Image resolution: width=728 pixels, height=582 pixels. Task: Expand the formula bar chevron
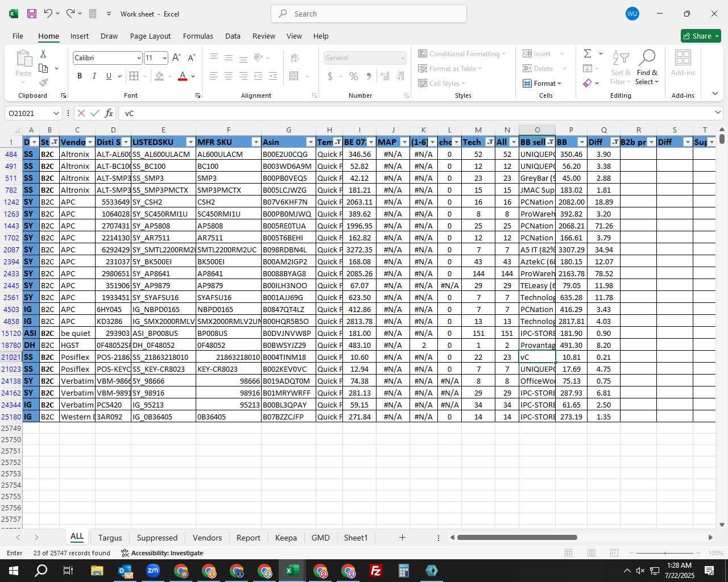point(718,113)
